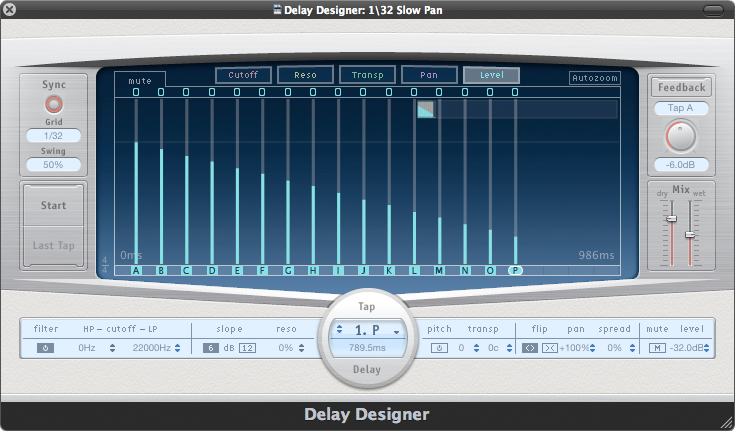Adjust HP cutoff 0Hz stepper arrows
Screen dimensions: 735x431
pos(112,348)
